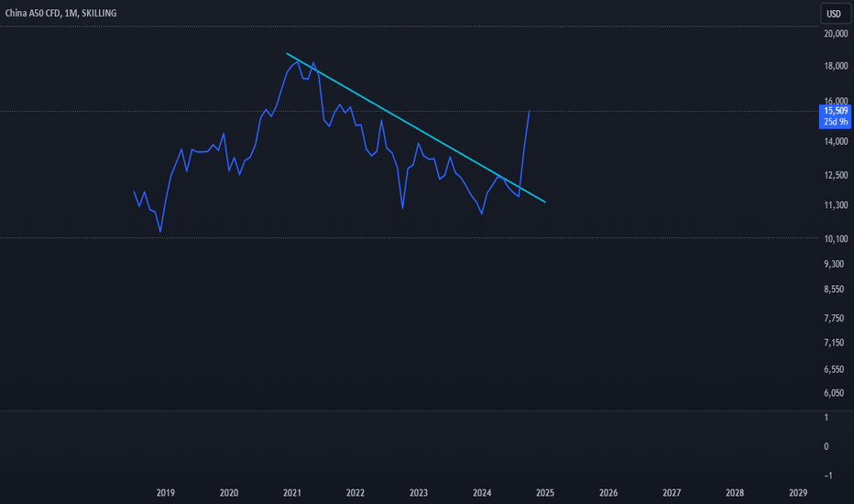Click the 2023 label on time axis
854x504 pixels.
coord(418,493)
